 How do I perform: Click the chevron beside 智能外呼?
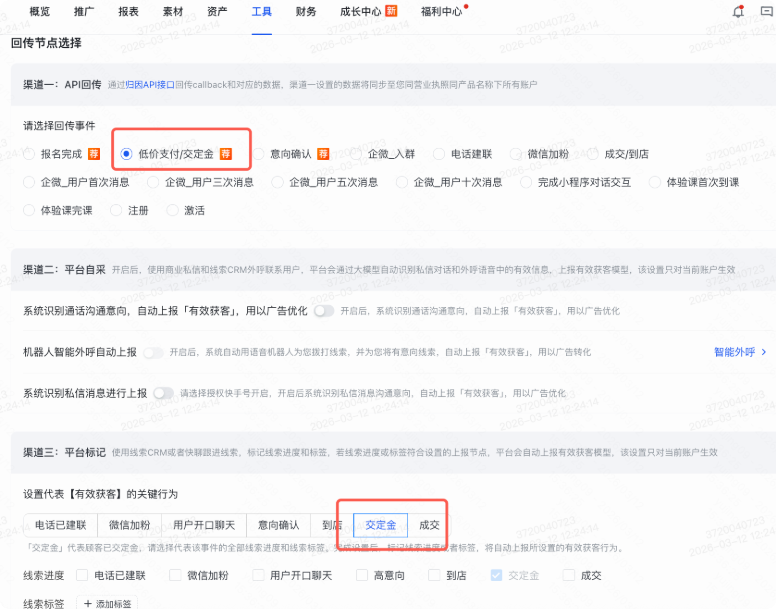pyautogui.click(x=764, y=352)
